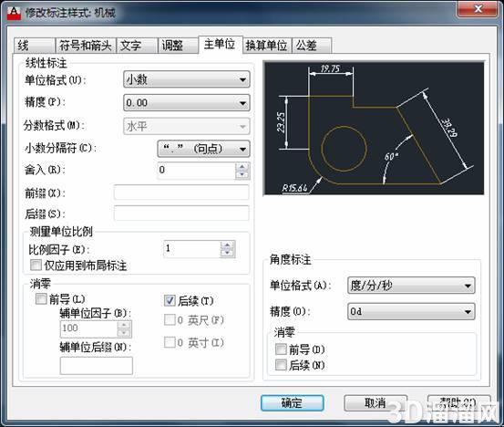Switch to the 文字 tab

137,46
